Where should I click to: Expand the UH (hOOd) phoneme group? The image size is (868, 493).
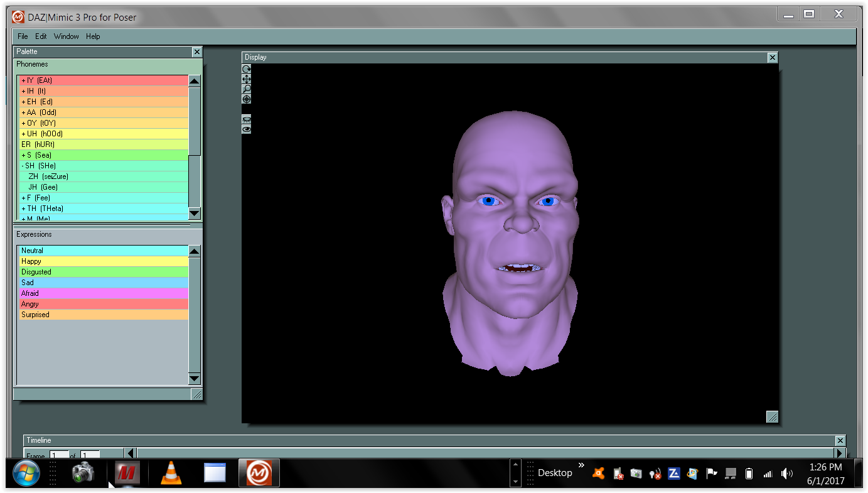23,134
